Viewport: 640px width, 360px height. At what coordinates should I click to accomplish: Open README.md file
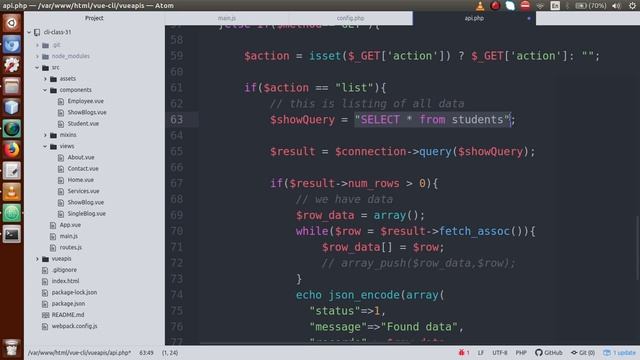point(68,315)
